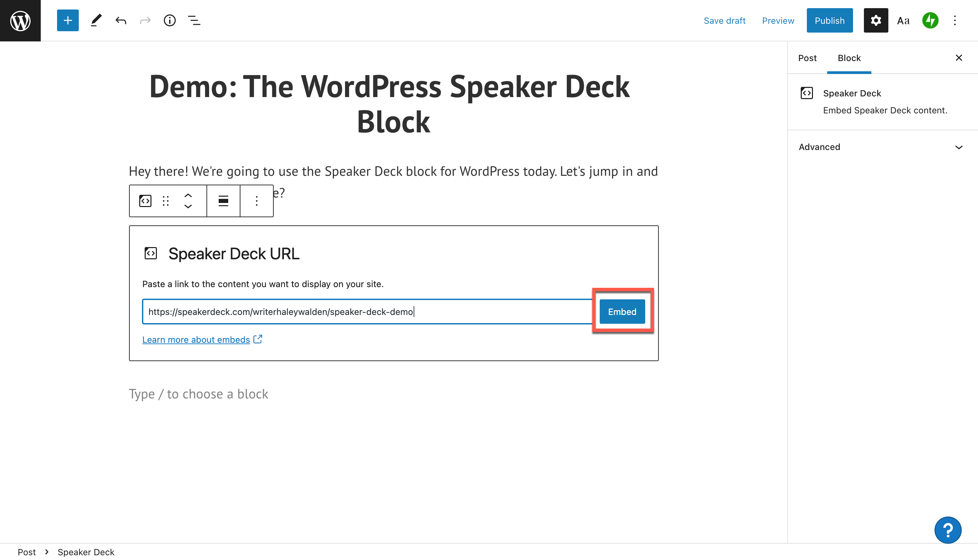Image resolution: width=978 pixels, height=560 pixels.
Task: Open the Learn more about embeds link
Action: click(x=196, y=340)
